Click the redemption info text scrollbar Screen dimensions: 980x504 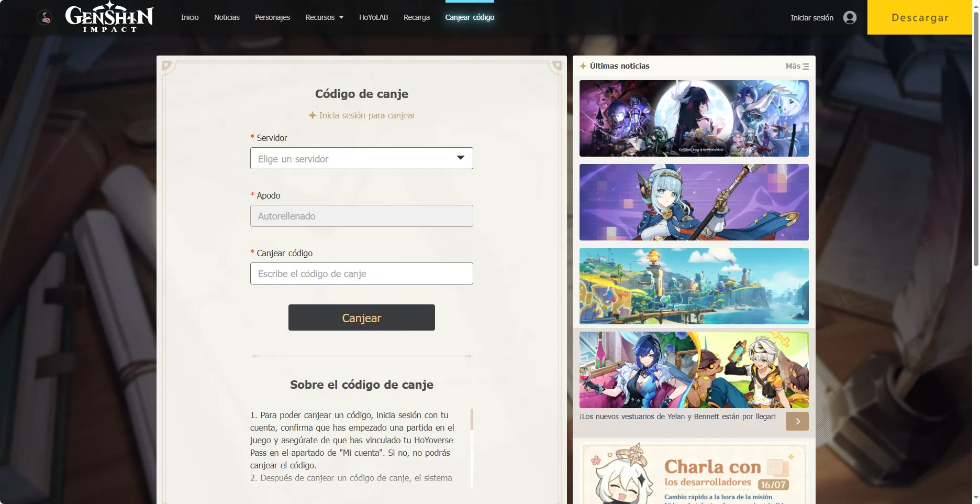(x=472, y=419)
